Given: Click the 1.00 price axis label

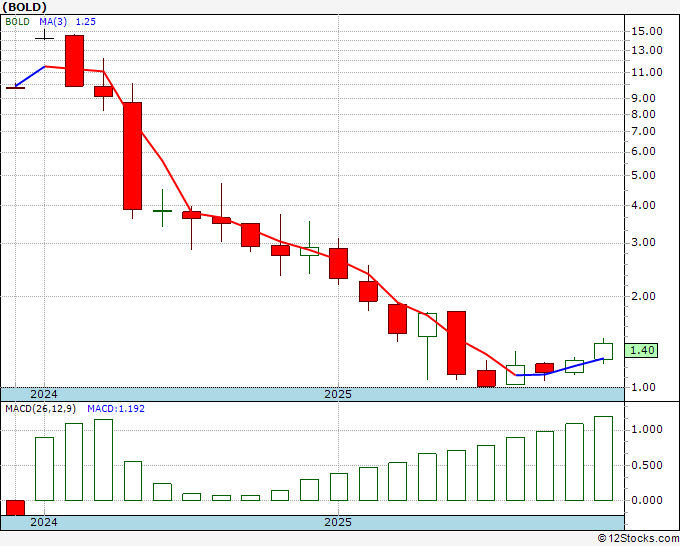Looking at the screenshot, I should pyautogui.click(x=643, y=387).
